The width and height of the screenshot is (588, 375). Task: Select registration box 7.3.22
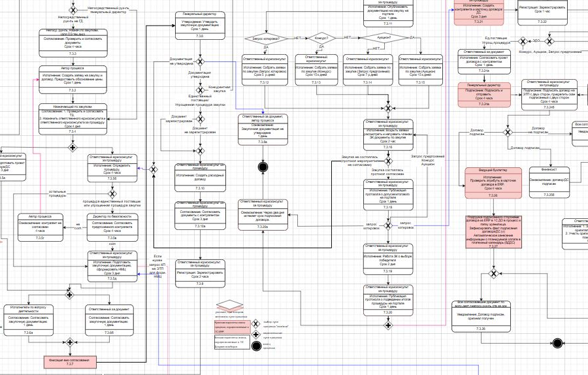(542, 12)
